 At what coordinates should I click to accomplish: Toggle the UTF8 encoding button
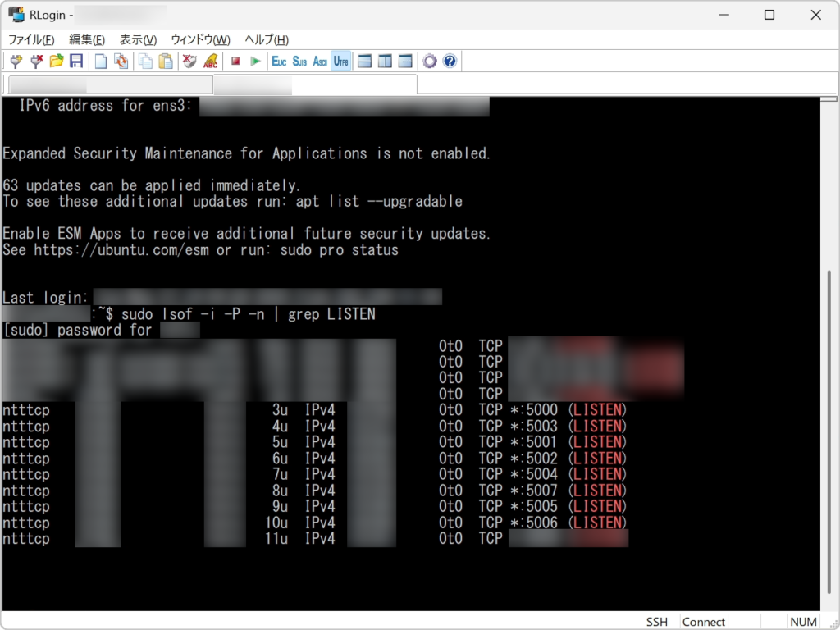click(340, 61)
